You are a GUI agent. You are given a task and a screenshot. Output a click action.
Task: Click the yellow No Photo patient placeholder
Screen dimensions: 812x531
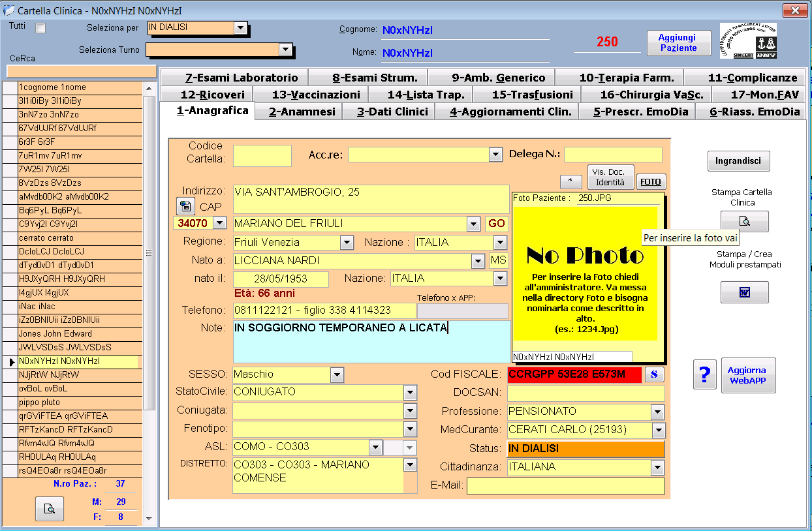pos(585,274)
